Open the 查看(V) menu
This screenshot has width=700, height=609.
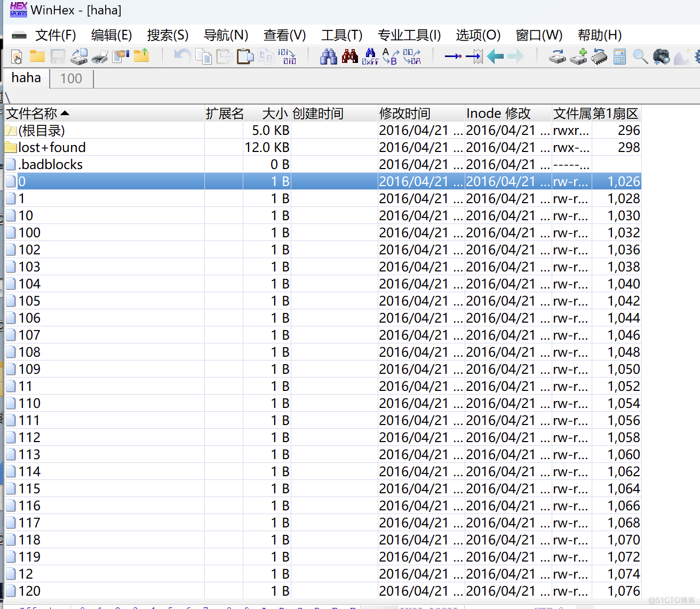(284, 35)
